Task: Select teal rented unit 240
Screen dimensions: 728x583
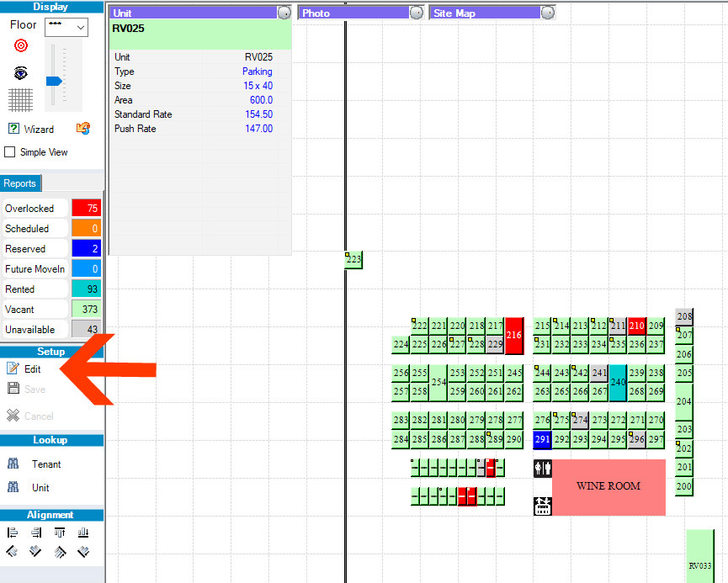Action: click(x=618, y=383)
